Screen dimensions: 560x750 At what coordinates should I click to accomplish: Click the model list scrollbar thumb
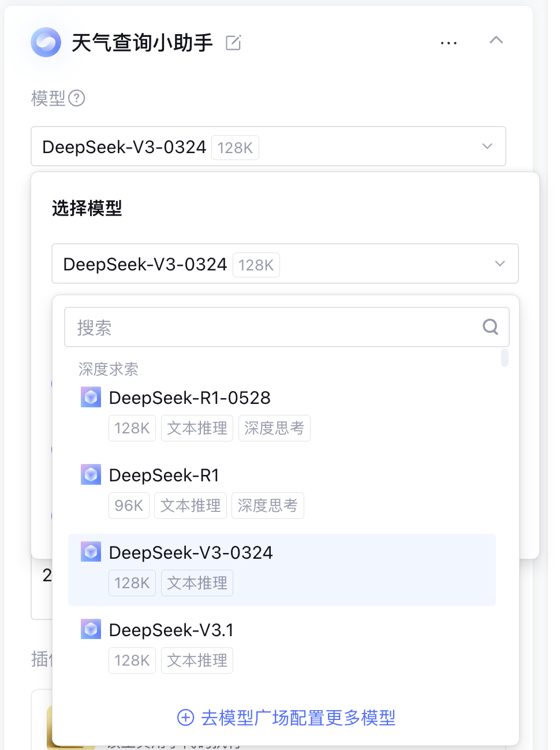(505, 358)
